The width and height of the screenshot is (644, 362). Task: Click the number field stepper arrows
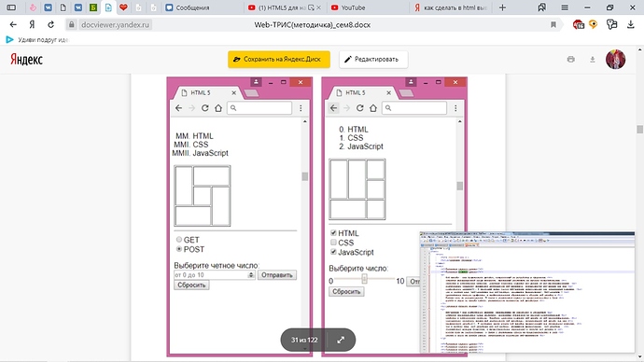click(251, 275)
